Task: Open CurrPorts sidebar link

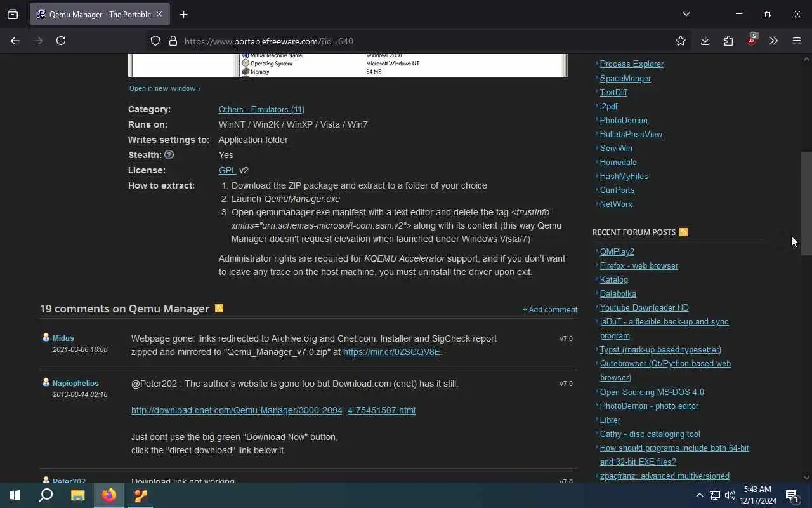Action: 617,190
